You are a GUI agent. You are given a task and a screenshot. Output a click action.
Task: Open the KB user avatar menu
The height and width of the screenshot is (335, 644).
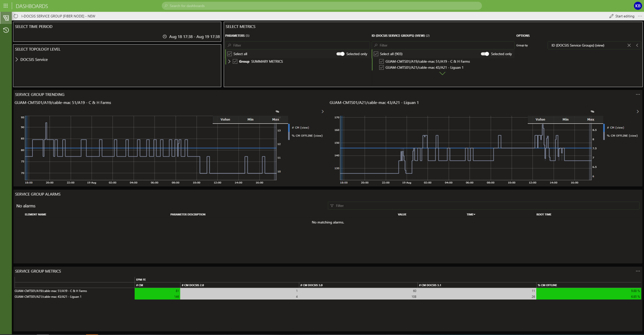click(637, 6)
